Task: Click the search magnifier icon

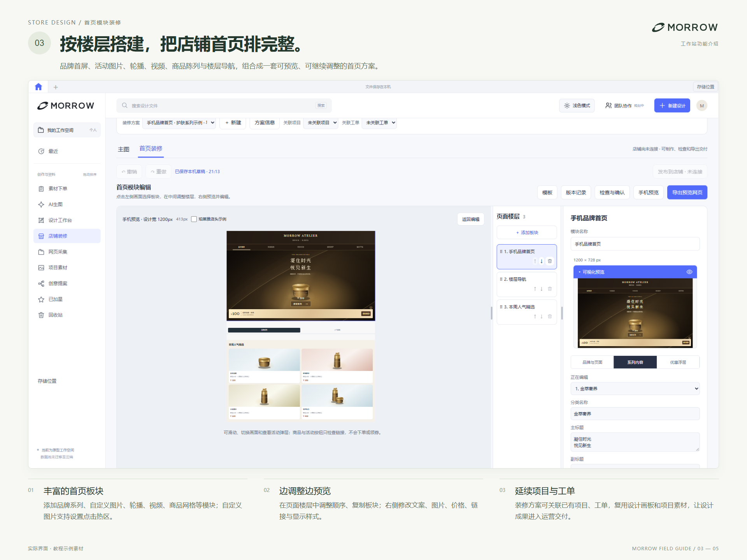Action: [124, 105]
